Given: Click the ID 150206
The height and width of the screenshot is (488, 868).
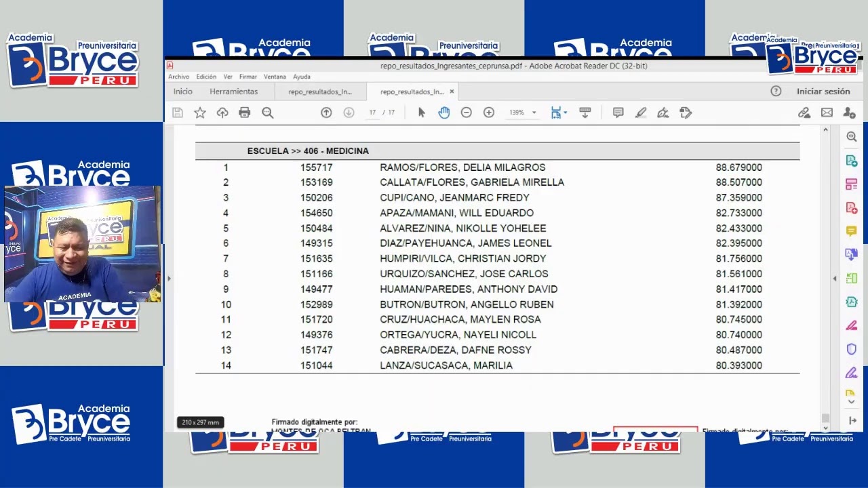Looking at the screenshot, I should [317, 198].
